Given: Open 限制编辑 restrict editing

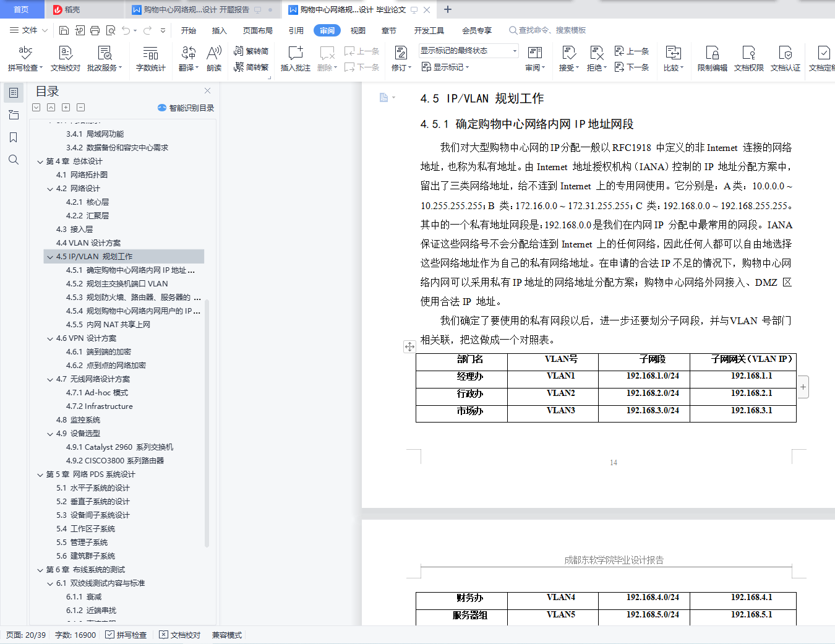Looking at the screenshot, I should tap(713, 59).
